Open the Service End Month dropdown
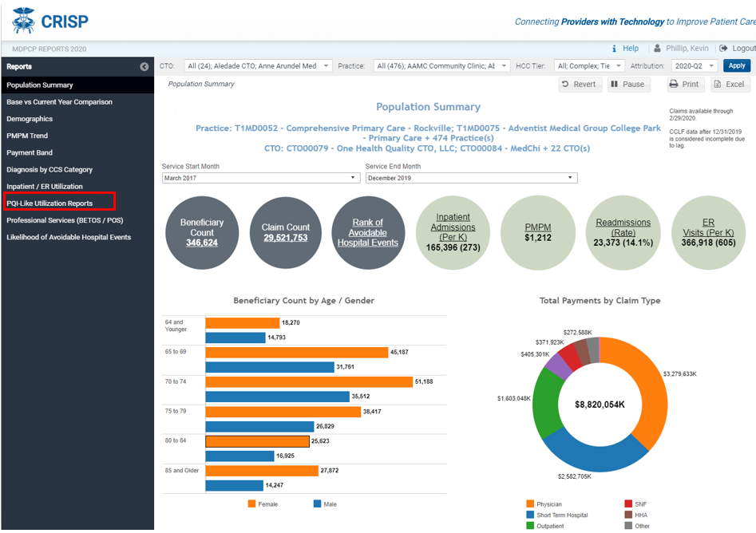The image size is (756, 533). (471, 178)
